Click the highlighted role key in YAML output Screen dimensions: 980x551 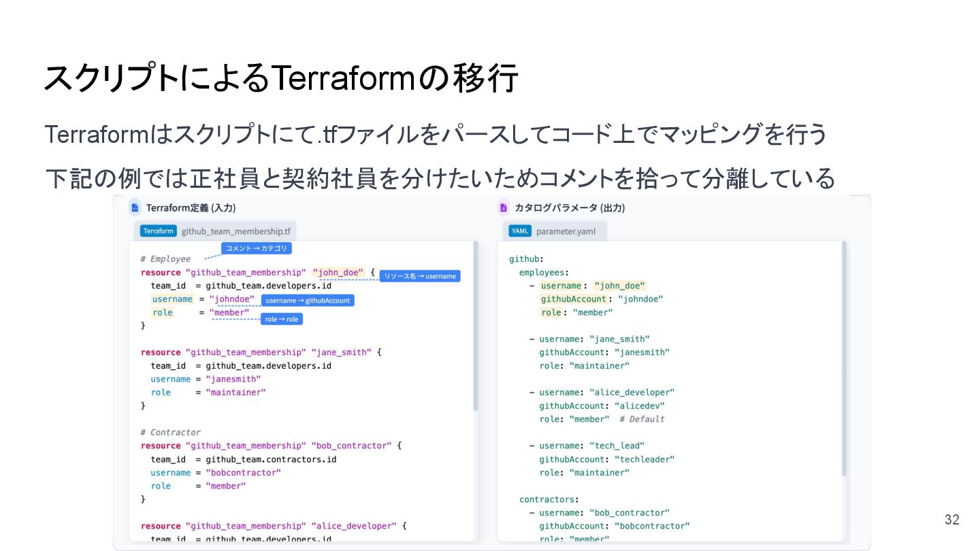[x=551, y=312]
